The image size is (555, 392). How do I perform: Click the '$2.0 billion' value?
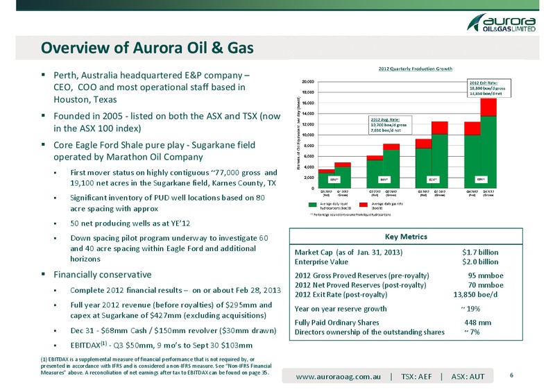[x=480, y=262]
